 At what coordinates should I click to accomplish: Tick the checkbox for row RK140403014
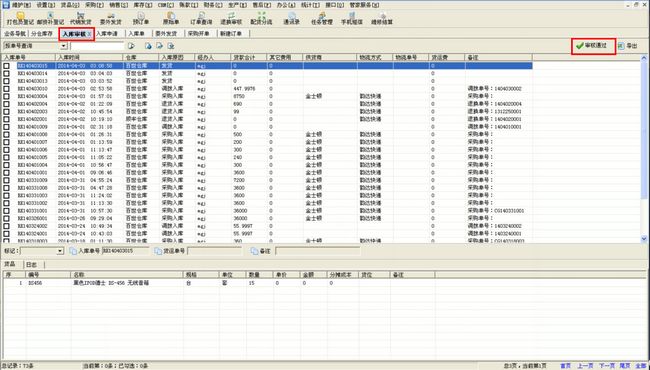(6, 73)
